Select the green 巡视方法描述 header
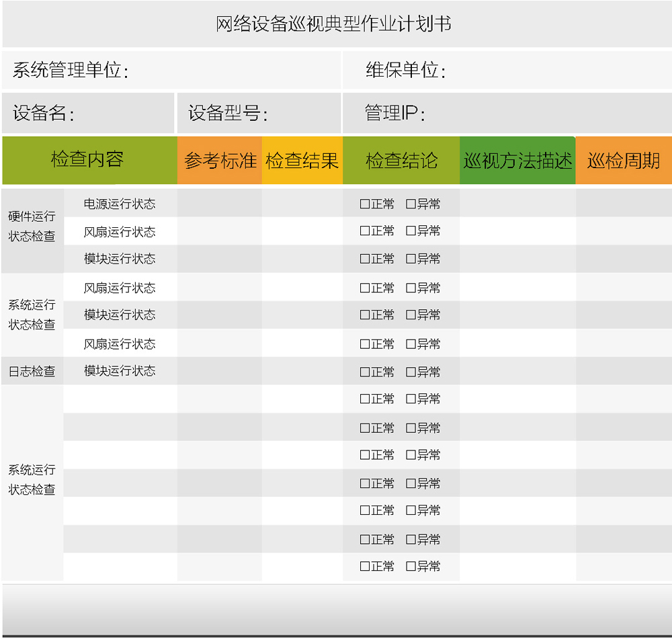 pos(517,161)
